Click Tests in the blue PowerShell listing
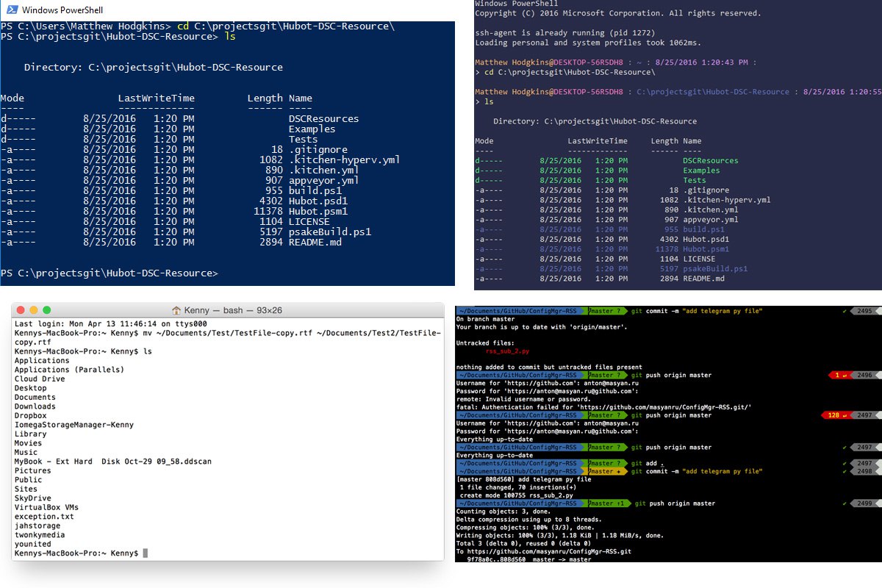The height and width of the screenshot is (588, 882). [304, 139]
